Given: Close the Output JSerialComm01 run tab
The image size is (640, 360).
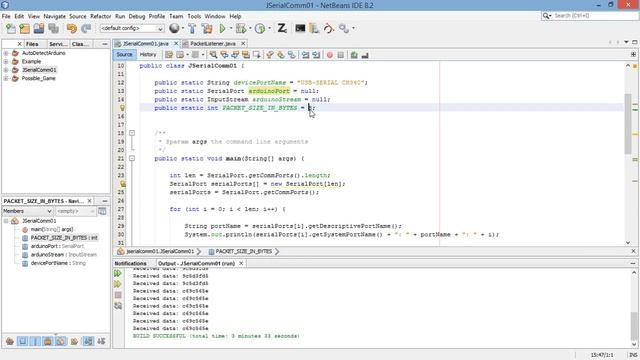Looking at the screenshot, I should pos(241,264).
